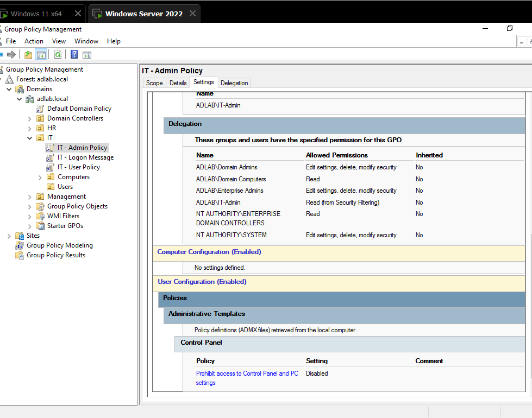The image size is (532, 418).
Task: Click the Up One Level folder icon
Action: click(x=28, y=55)
